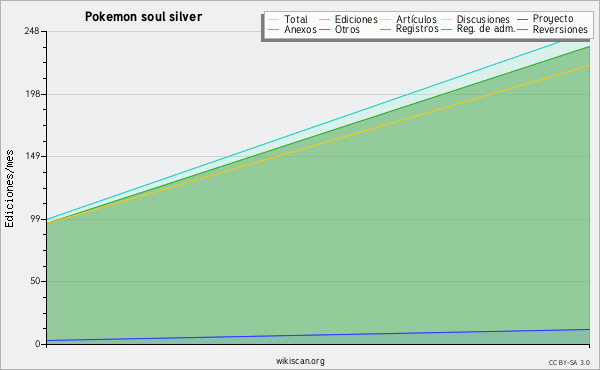The image size is (600, 370).
Task: Click the cyan Total color line swatch
Action: click(274, 20)
